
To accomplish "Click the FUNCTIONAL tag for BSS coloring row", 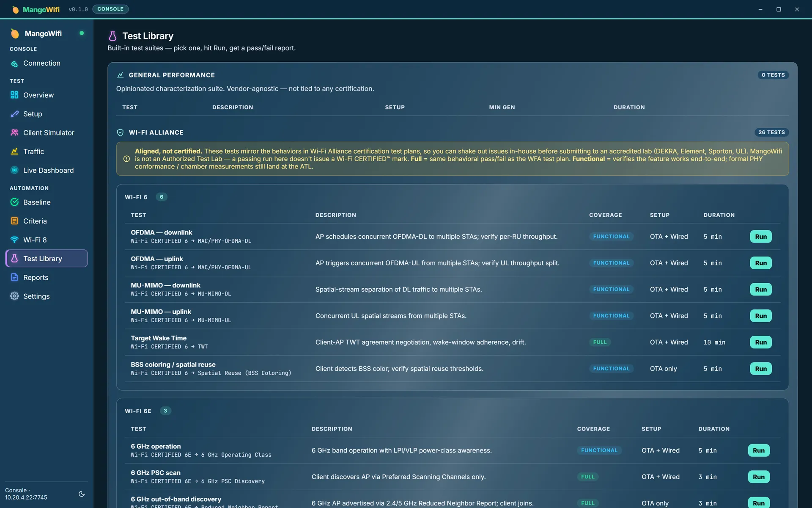I will pyautogui.click(x=611, y=369).
